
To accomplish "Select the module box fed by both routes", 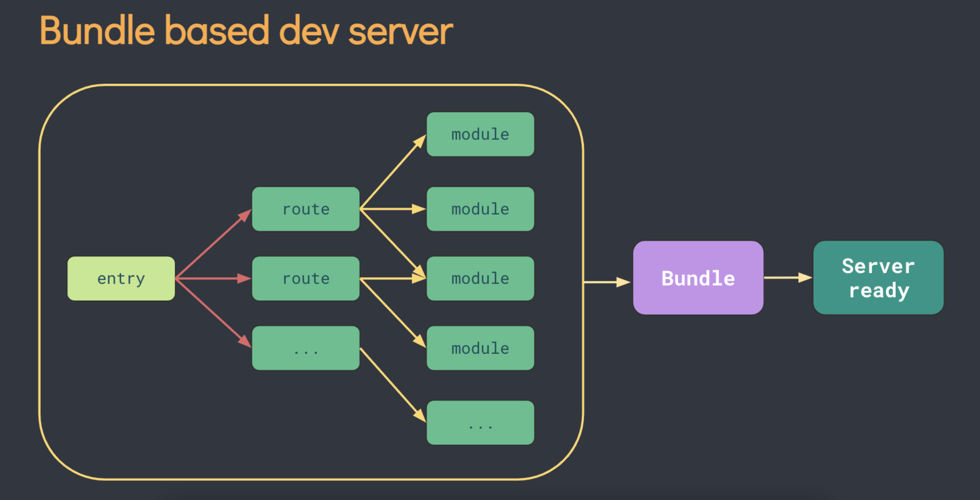I will click(480, 278).
